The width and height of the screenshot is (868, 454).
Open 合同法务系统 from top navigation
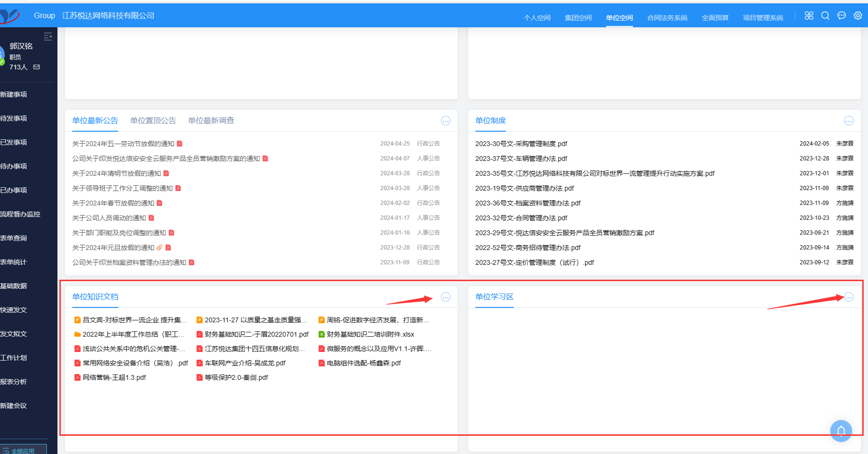[x=667, y=18]
